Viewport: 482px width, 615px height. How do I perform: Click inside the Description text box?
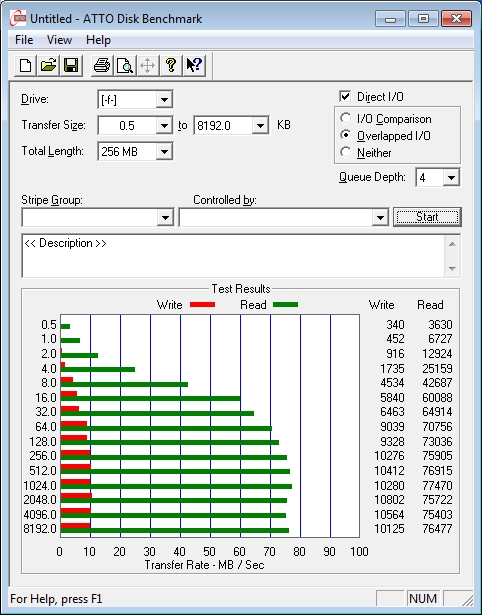click(x=234, y=256)
